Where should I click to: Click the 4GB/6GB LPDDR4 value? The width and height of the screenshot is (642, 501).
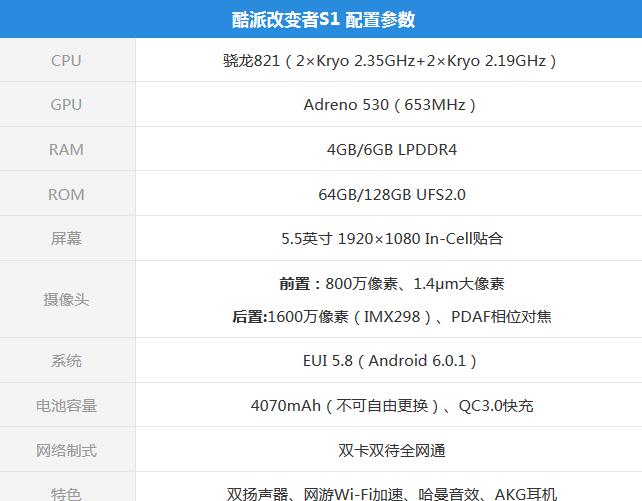point(391,149)
